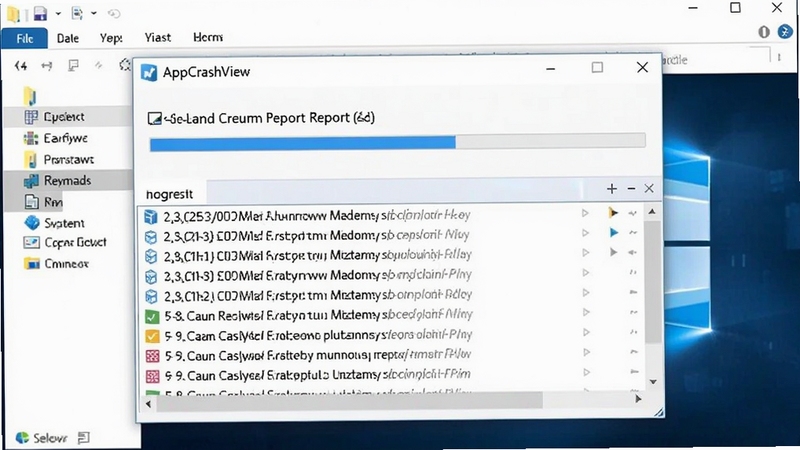Click the minus button in list header

pyautogui.click(x=631, y=189)
